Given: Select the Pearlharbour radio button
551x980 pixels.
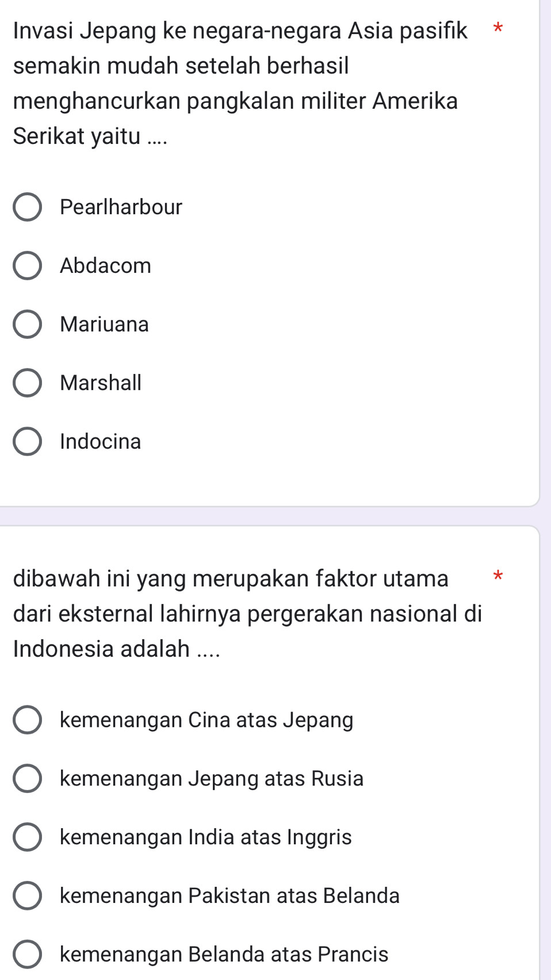Looking at the screenshot, I should [x=27, y=207].
